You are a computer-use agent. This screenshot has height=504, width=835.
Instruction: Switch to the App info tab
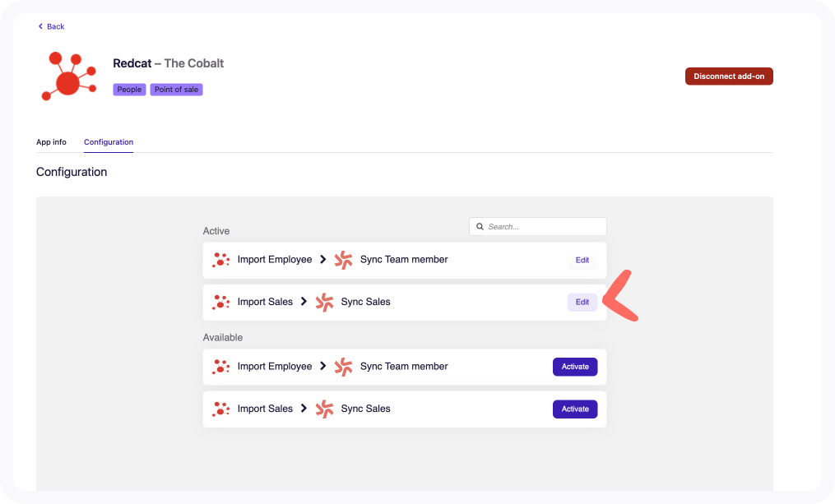pos(51,142)
